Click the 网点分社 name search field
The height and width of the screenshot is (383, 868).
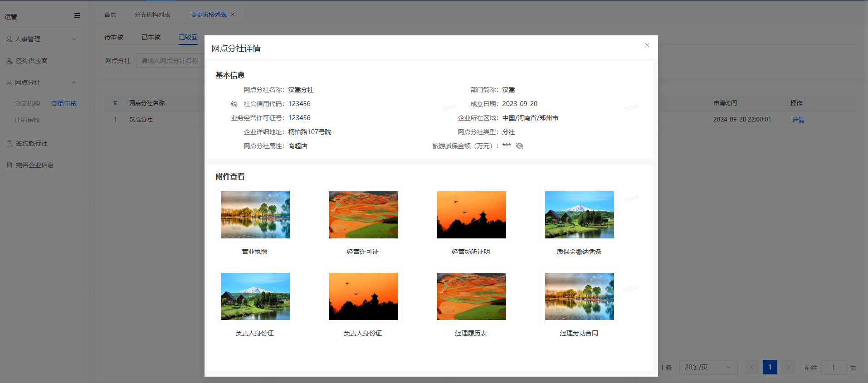(x=170, y=61)
